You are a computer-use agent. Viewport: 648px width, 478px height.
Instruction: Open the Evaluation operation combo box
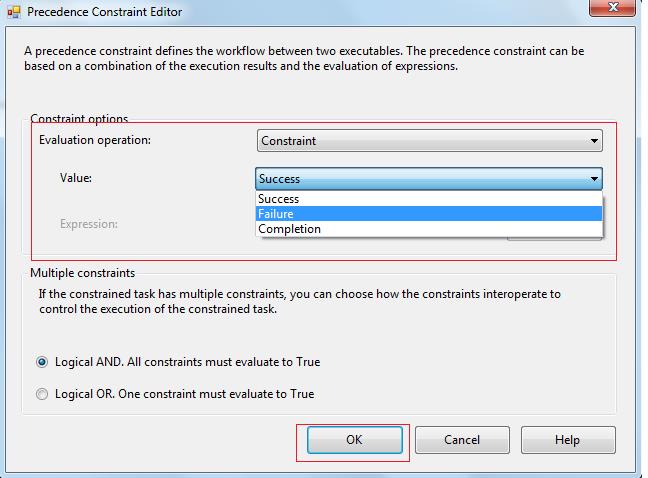click(420, 141)
